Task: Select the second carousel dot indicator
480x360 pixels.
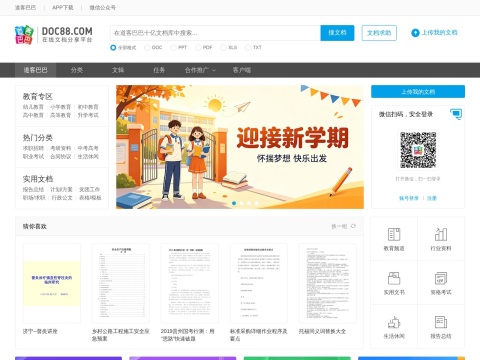Action: point(241,203)
